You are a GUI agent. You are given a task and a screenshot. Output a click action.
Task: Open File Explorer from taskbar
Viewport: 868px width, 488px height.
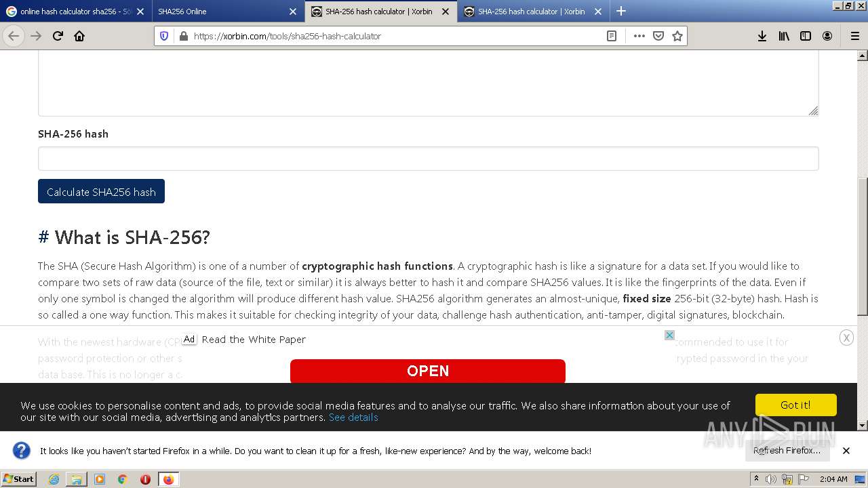click(77, 479)
